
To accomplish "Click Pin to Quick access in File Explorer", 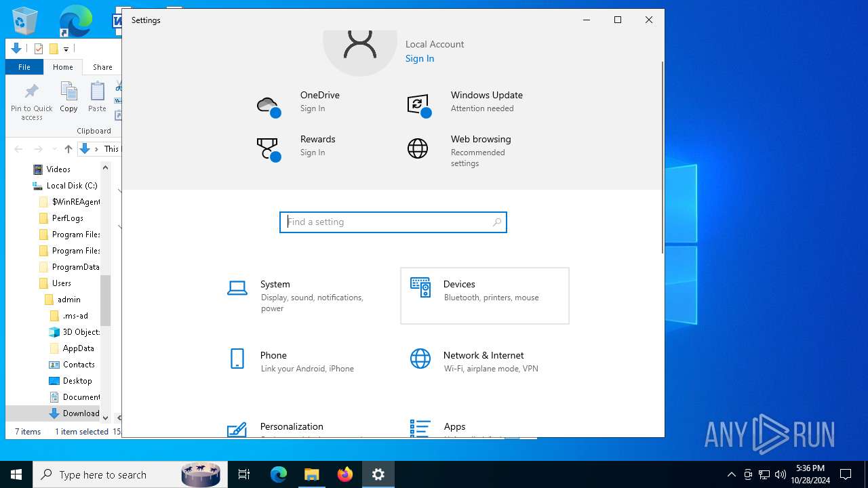I will pyautogui.click(x=31, y=102).
